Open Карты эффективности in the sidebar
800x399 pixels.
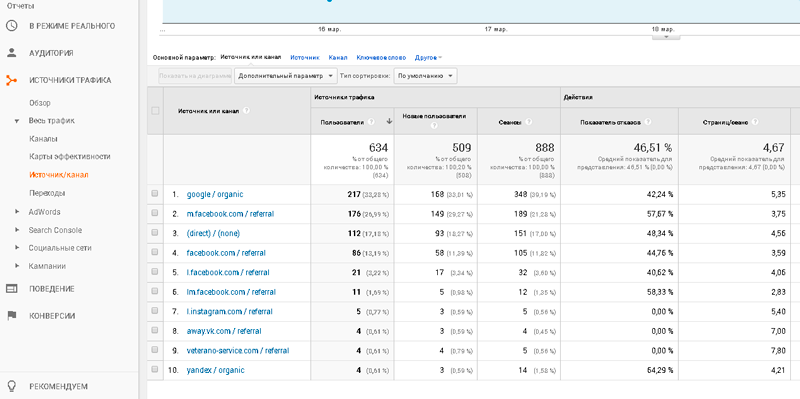70,157
